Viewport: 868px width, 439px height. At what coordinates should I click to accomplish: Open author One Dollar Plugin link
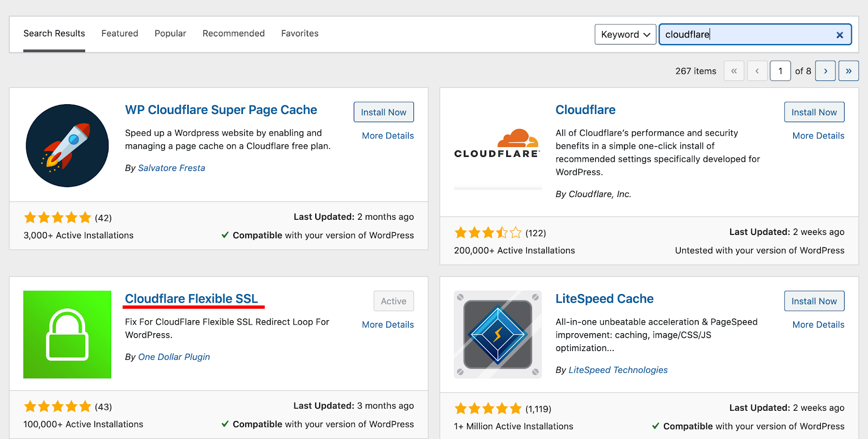coord(174,357)
